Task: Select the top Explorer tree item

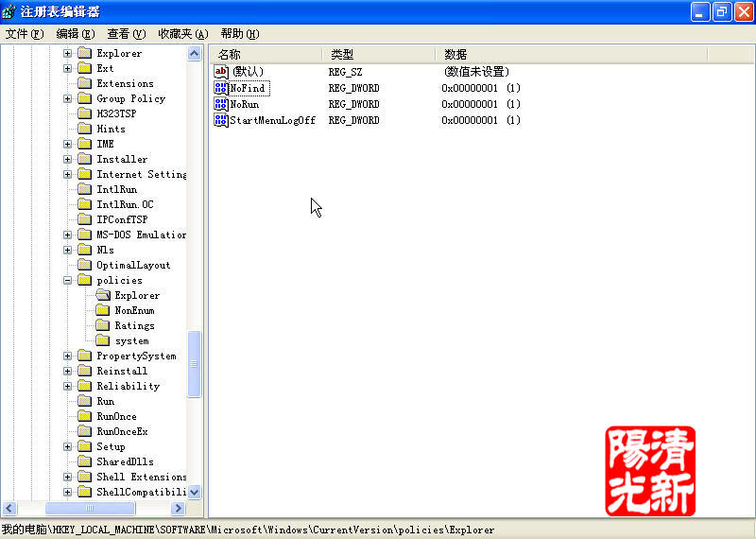Action: [119, 53]
